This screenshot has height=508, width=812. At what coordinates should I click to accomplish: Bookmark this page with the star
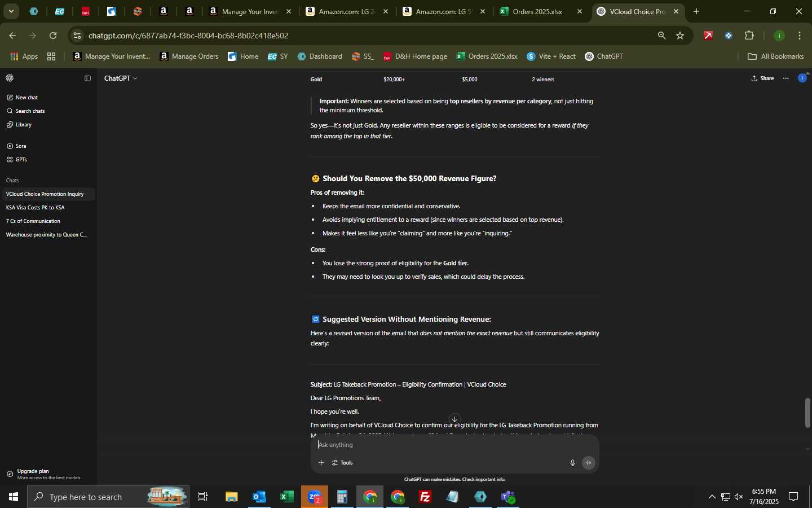680,36
